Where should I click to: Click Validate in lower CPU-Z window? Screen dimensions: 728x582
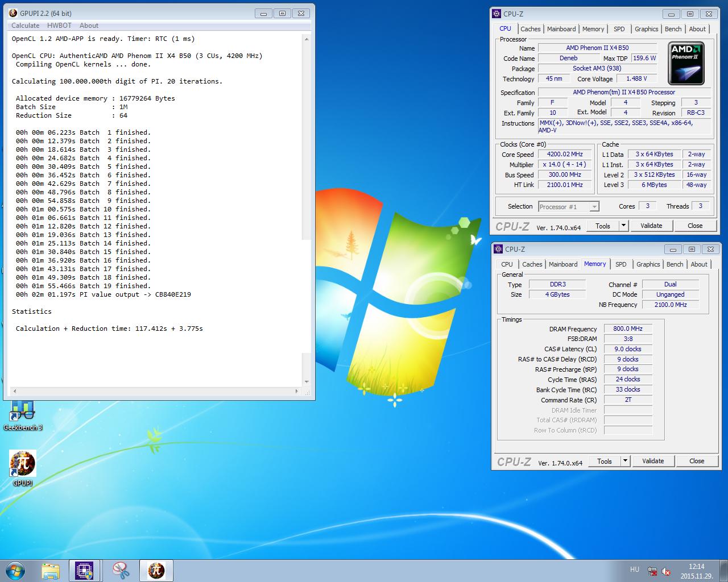[653, 461]
